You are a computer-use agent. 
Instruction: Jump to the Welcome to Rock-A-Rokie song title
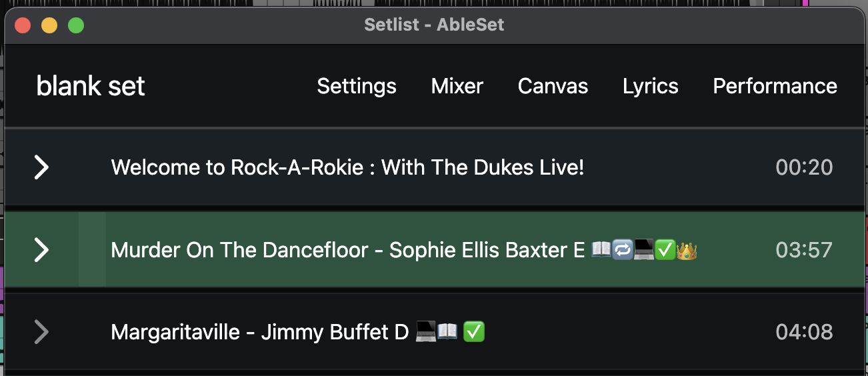(347, 167)
